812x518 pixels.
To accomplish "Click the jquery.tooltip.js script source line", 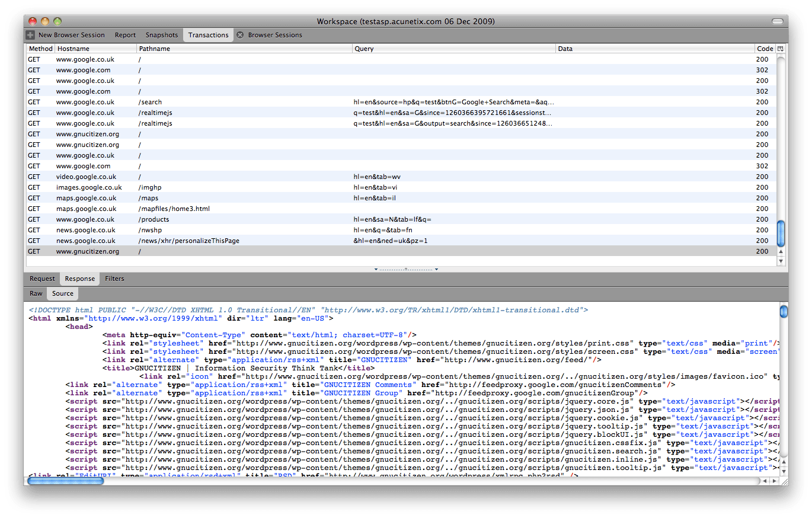I will (422, 426).
